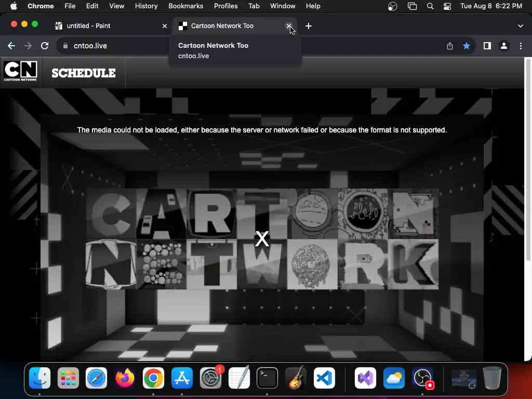532x399 pixels.
Task: Click the Cartoon Network letters video poster
Action: [262, 239]
